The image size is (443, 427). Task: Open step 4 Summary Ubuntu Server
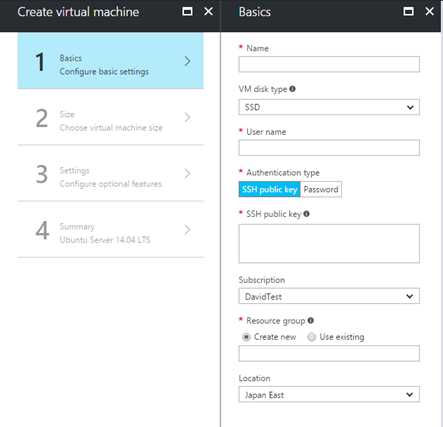tap(110, 230)
